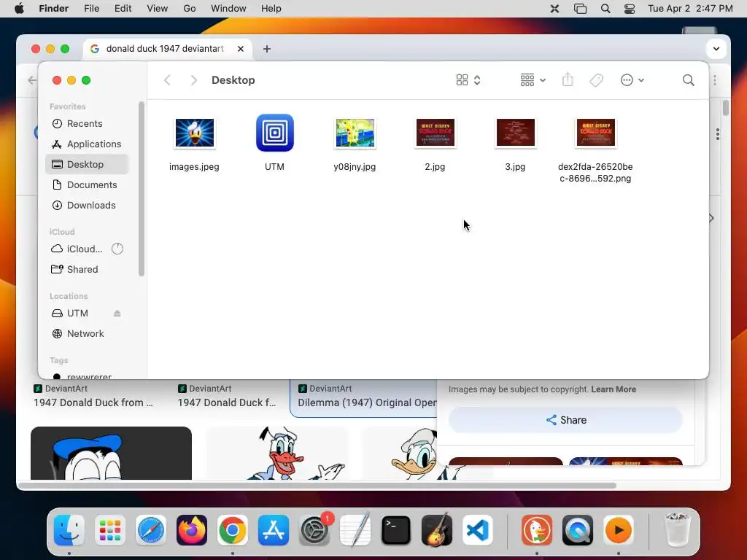
Task: Open the Go menu
Action: (x=190, y=9)
